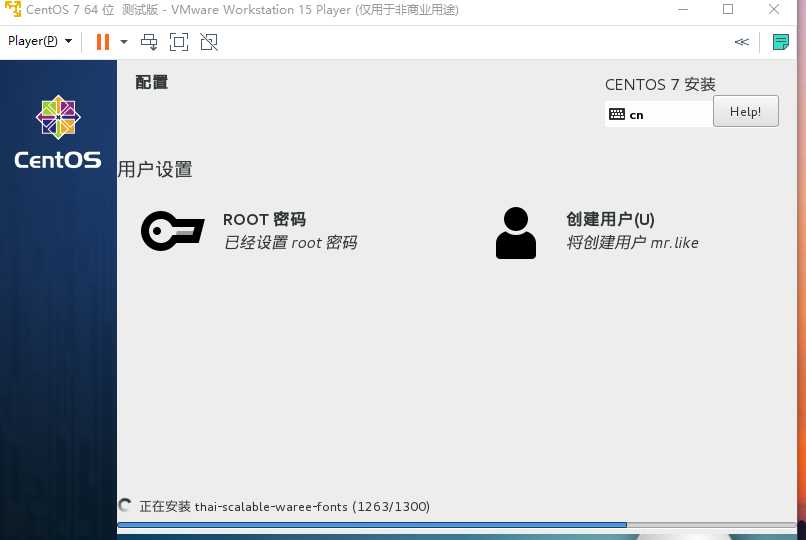806x540 pixels.
Task: Open 创建用户(U) settings
Action: point(610,219)
